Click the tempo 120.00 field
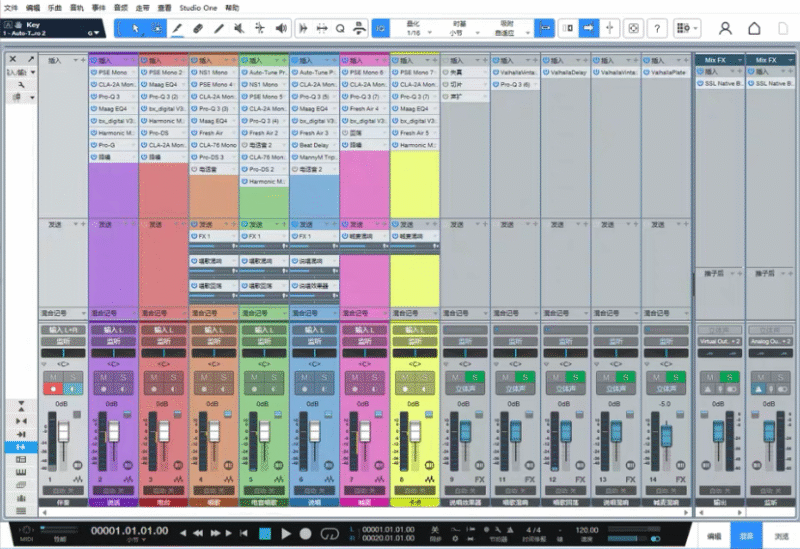 tap(587, 528)
